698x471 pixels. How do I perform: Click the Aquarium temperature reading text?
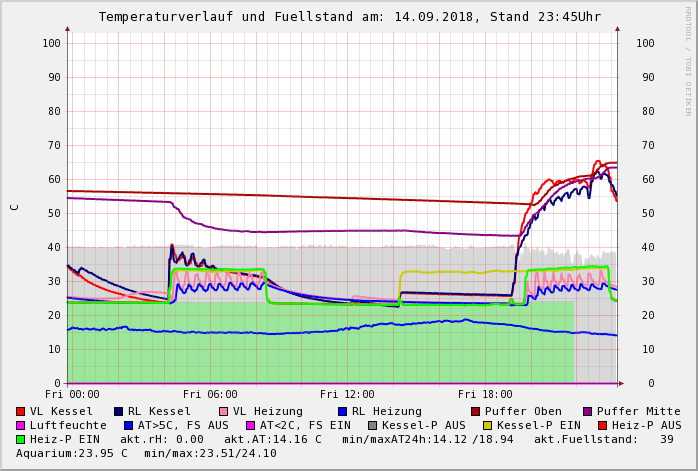pos(72,454)
